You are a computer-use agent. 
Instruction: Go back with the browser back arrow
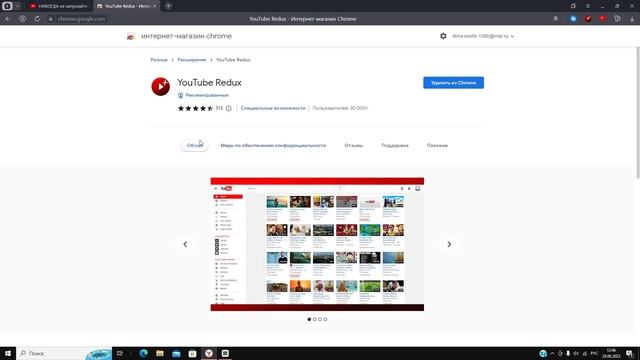pyautogui.click(x=8, y=19)
